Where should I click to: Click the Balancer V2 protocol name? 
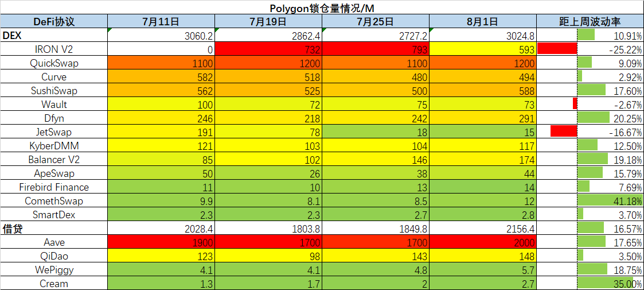coord(54,160)
